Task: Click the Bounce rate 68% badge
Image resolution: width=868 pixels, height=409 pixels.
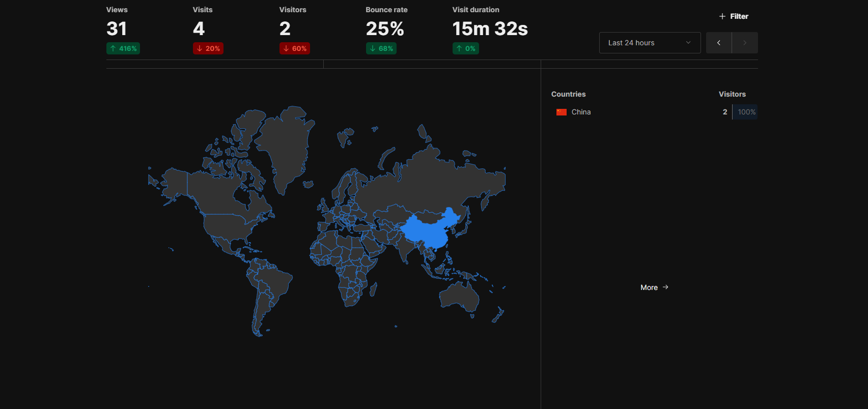Action: (381, 48)
